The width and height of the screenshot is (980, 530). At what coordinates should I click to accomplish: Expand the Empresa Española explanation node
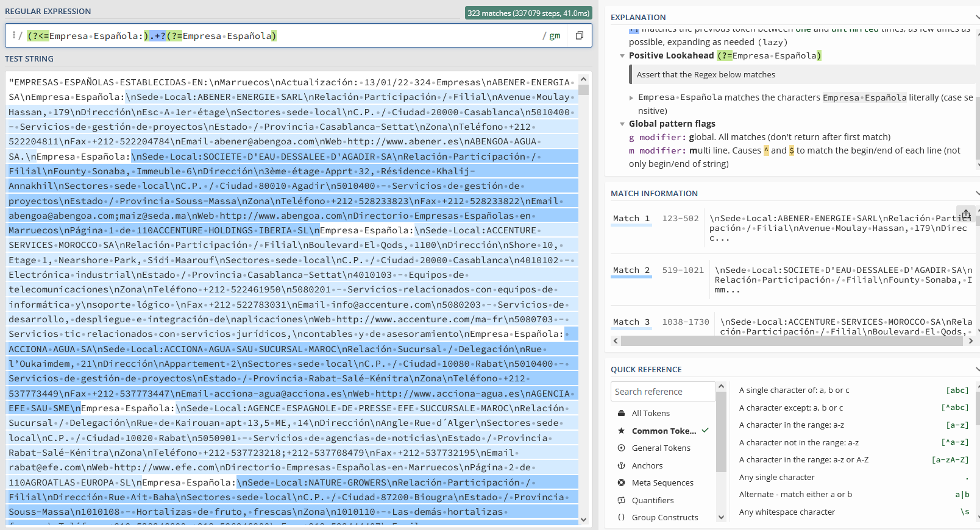[631, 97]
